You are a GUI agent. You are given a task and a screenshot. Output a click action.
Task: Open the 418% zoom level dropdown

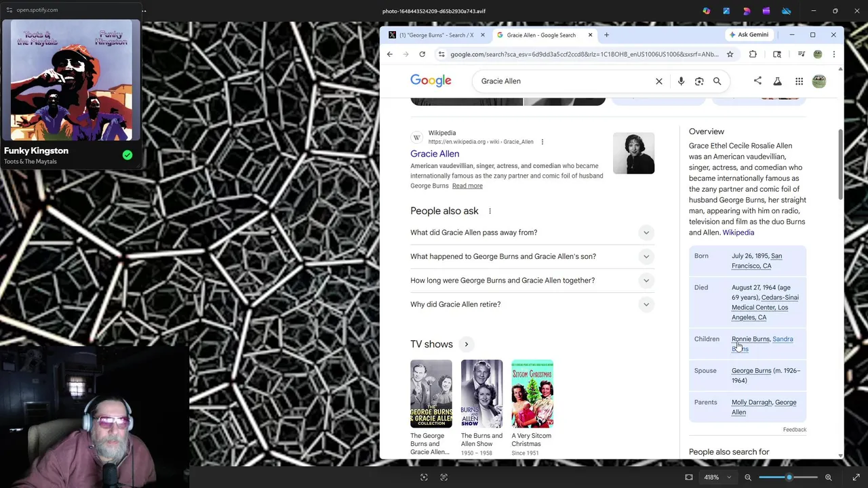tap(718, 477)
